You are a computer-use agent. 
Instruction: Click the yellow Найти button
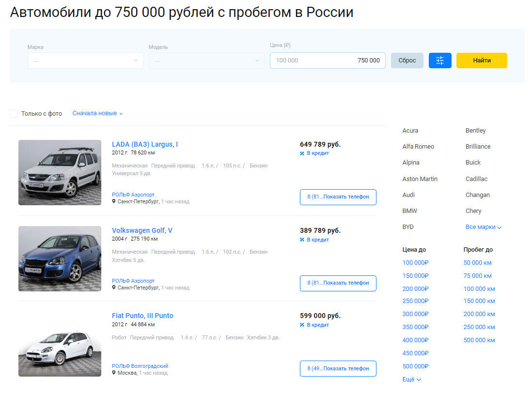(x=482, y=61)
